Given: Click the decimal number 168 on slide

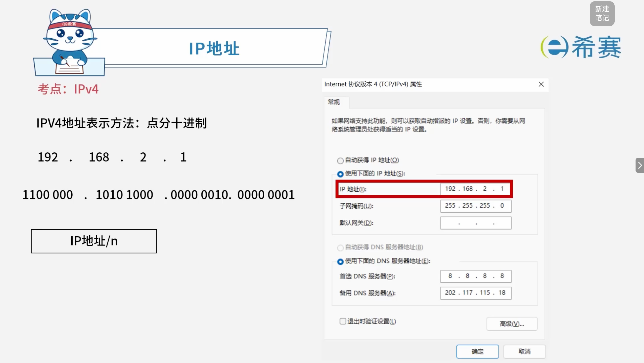Looking at the screenshot, I should point(99,157).
